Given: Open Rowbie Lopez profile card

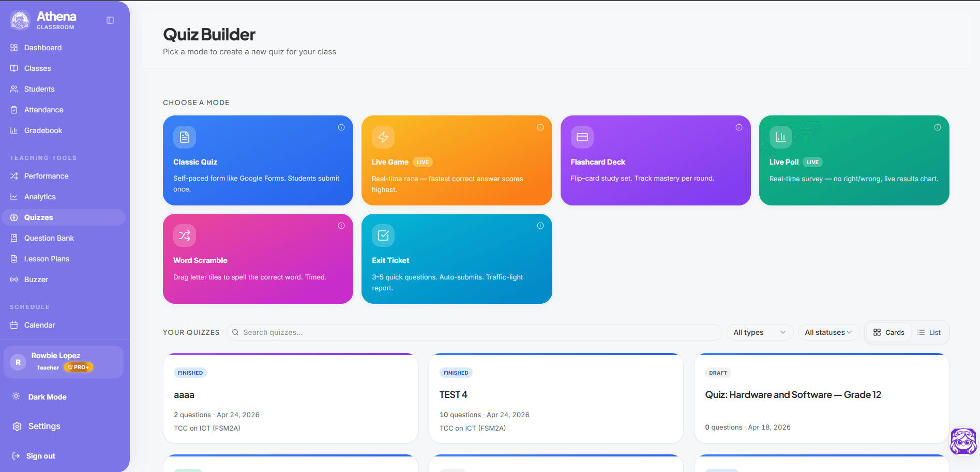Looking at the screenshot, I should pyautogui.click(x=64, y=362).
